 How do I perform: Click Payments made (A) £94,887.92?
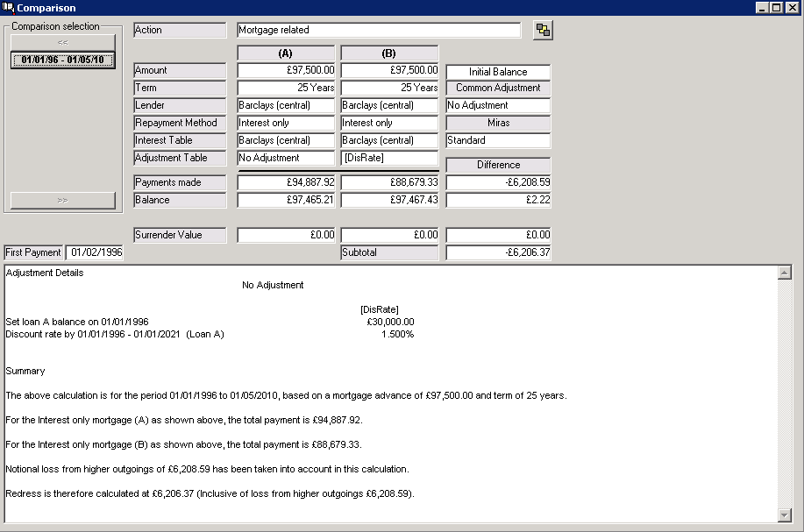click(x=286, y=182)
